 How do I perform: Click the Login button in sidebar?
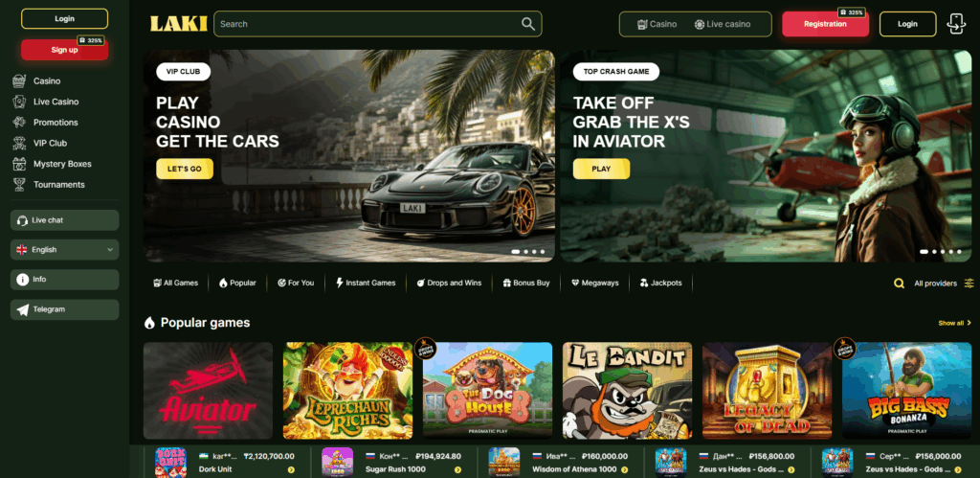click(64, 19)
